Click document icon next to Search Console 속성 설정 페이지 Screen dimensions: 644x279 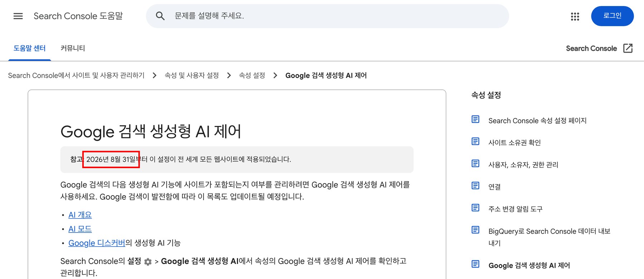[x=475, y=119]
